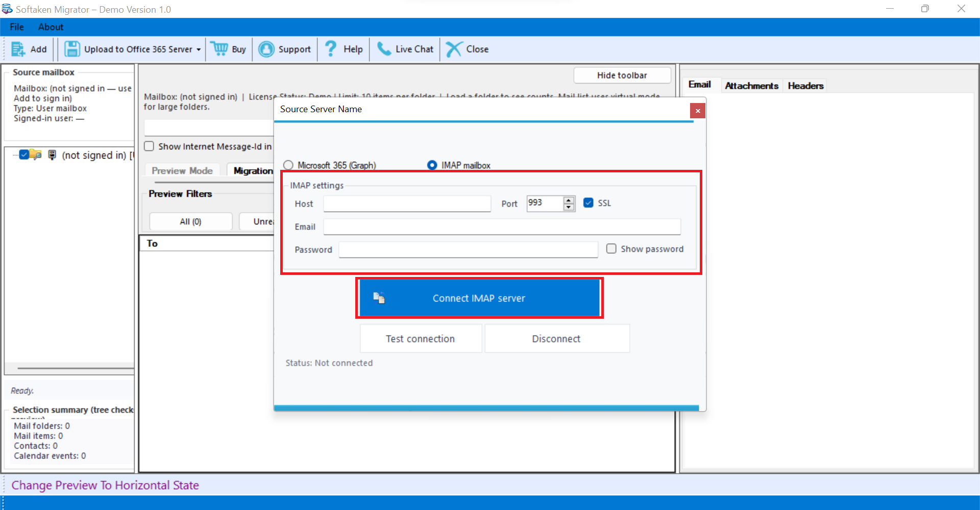The height and width of the screenshot is (510, 980).
Task: Click the Host input field
Action: (407, 203)
